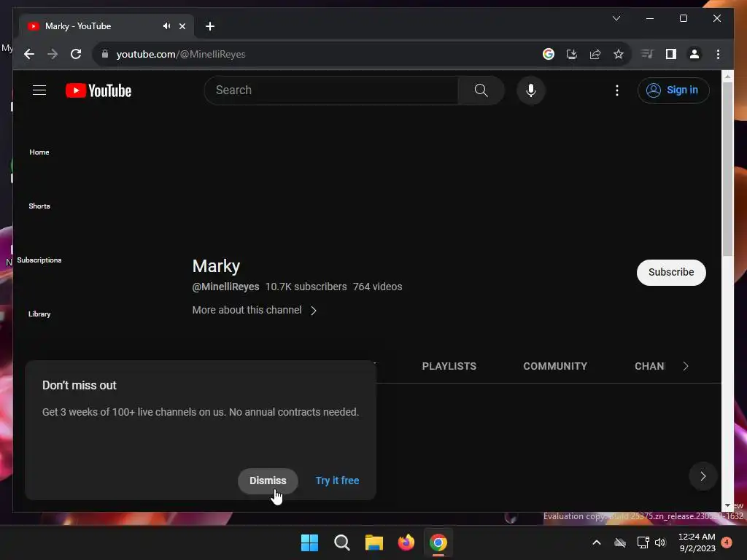The image size is (747, 560).
Task: Show hidden system tray icons
Action: click(x=596, y=542)
